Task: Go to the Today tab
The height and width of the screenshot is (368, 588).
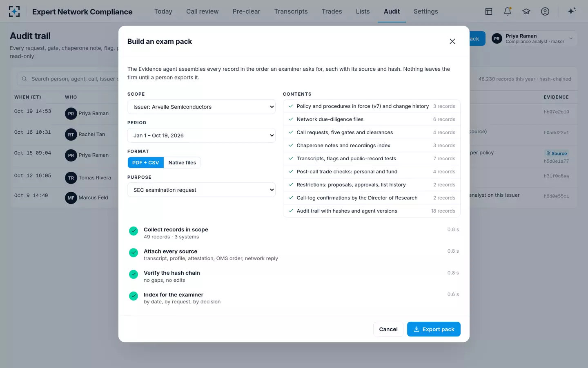Action: 163,11
